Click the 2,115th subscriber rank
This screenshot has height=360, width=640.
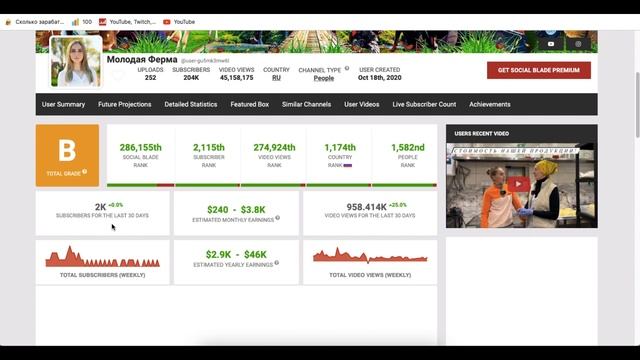tap(209, 147)
